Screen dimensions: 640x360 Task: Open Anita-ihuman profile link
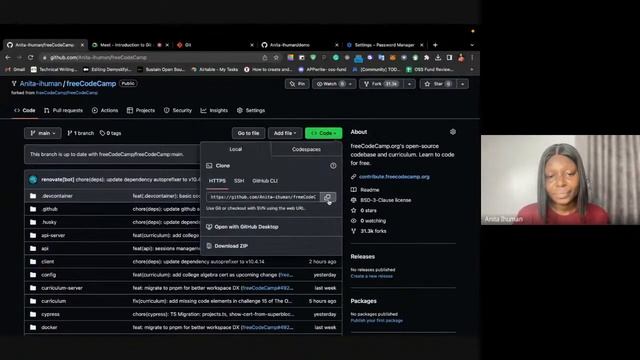tap(41, 84)
